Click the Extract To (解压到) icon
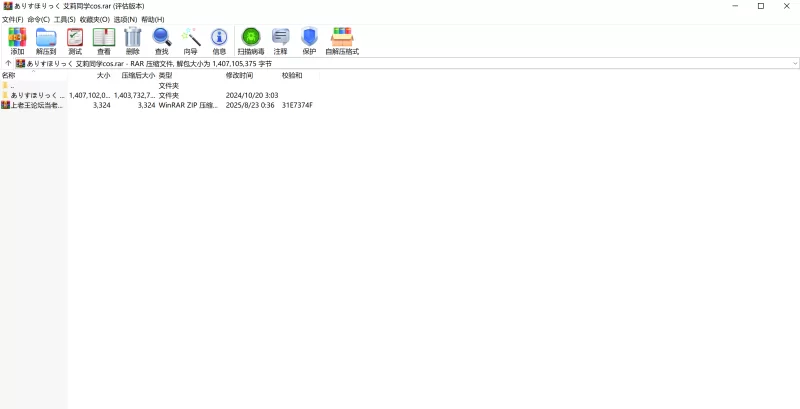The height and width of the screenshot is (409, 800). (46, 41)
